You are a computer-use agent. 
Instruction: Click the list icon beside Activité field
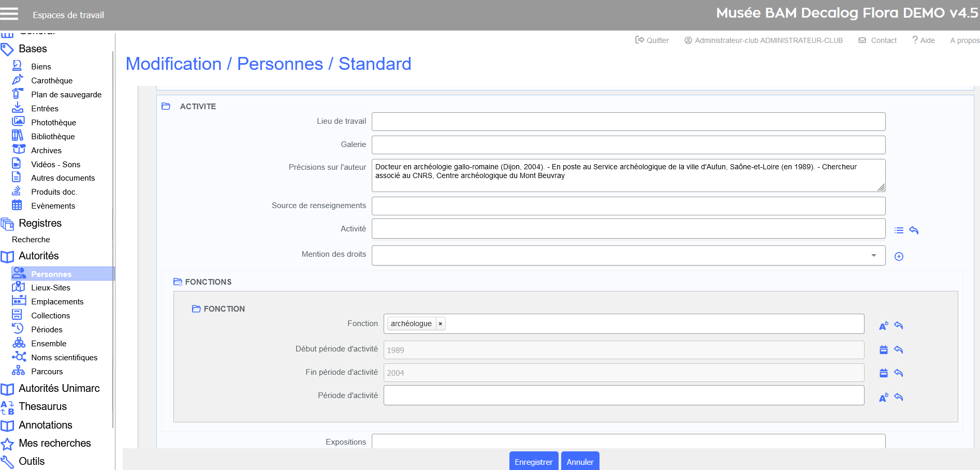[x=899, y=230]
